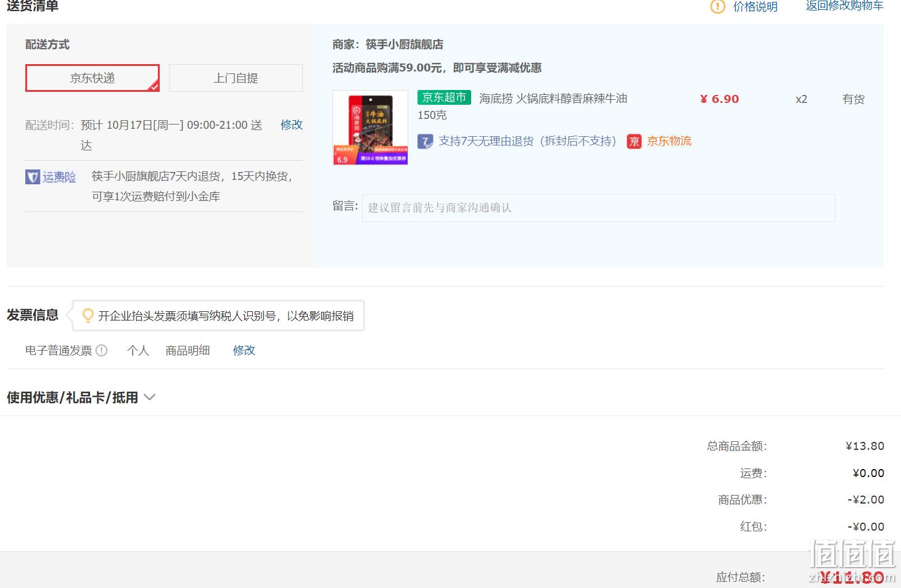Viewport: 901px width, 588px height.
Task: Click the 7-day return shield icon
Action: click(x=425, y=142)
